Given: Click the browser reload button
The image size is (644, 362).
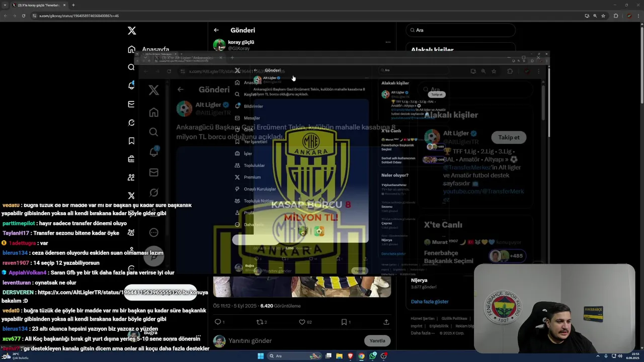Looking at the screenshot, I should click(23, 16).
